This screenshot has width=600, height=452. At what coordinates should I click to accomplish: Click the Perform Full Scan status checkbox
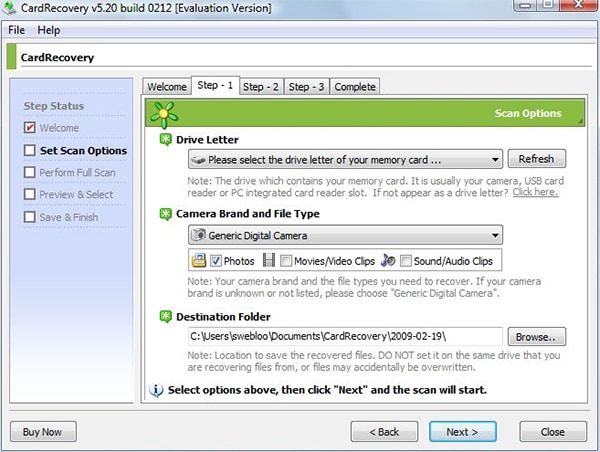pos(29,172)
